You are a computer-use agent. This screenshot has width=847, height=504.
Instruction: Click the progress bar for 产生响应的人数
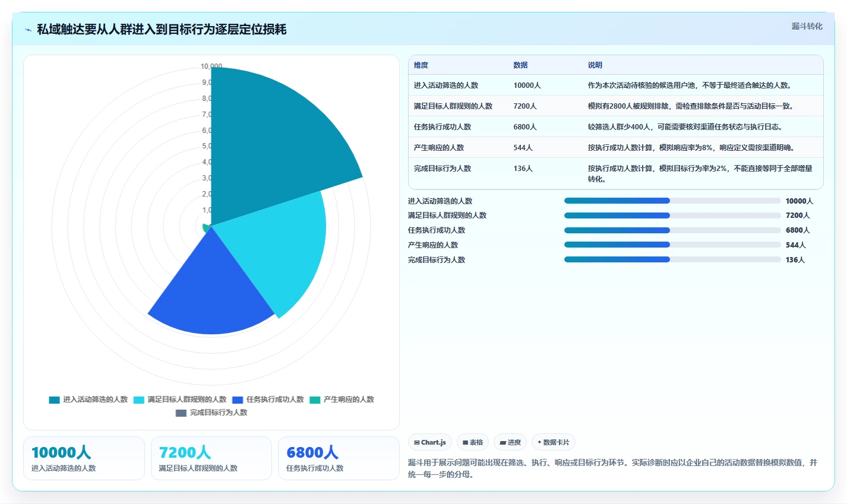tap(672, 245)
